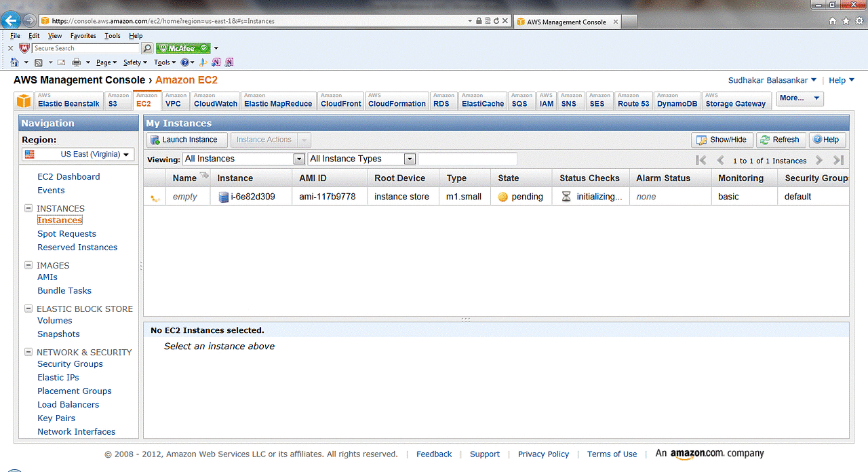Switch to the CloudWatch service tab
Viewport: 868px width, 472px height.
coord(216,100)
